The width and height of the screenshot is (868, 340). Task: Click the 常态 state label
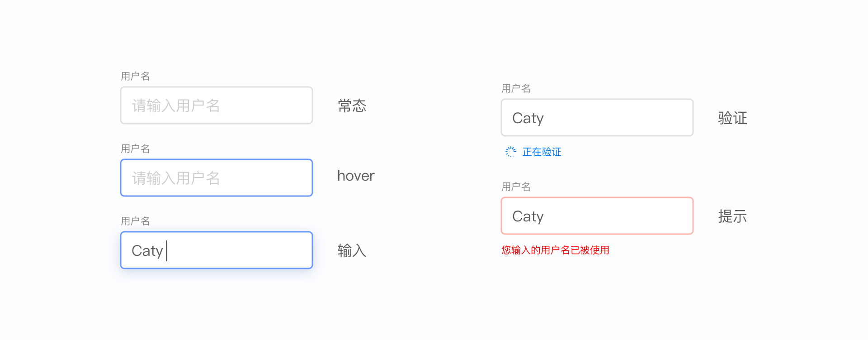(x=352, y=106)
